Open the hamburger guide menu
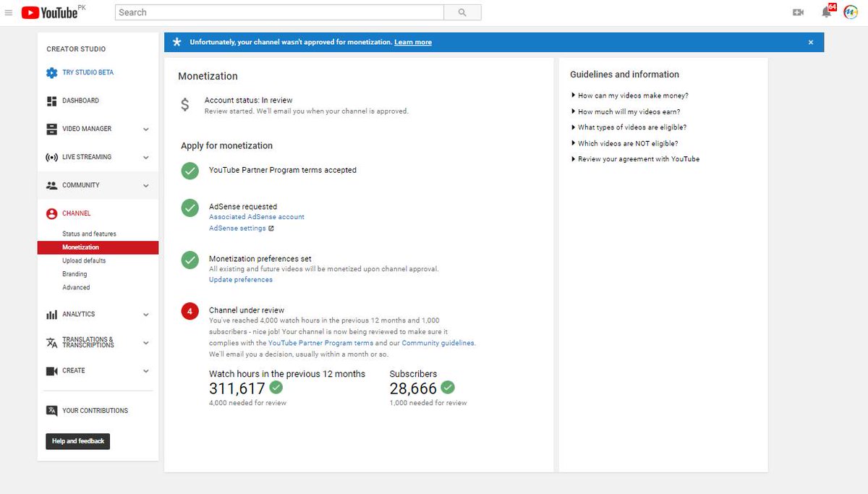The height and width of the screenshot is (494, 868). pos(9,12)
